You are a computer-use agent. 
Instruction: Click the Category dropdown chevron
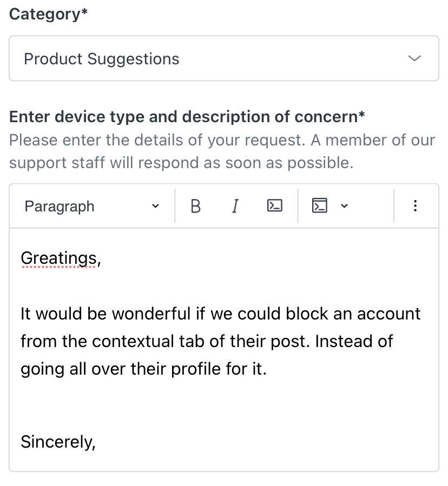[414, 58]
